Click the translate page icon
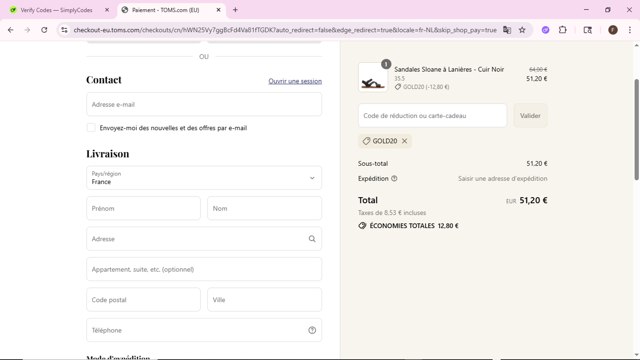This screenshot has height=360, width=640. pos(507,30)
